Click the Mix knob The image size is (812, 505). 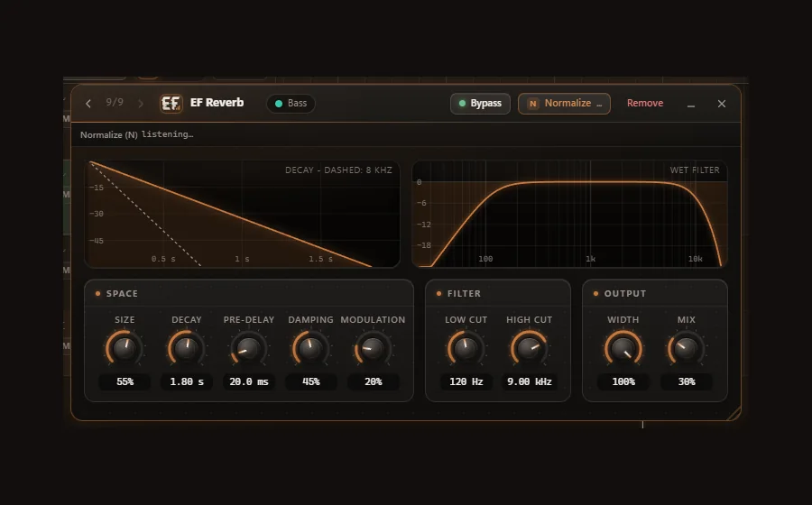(x=687, y=348)
